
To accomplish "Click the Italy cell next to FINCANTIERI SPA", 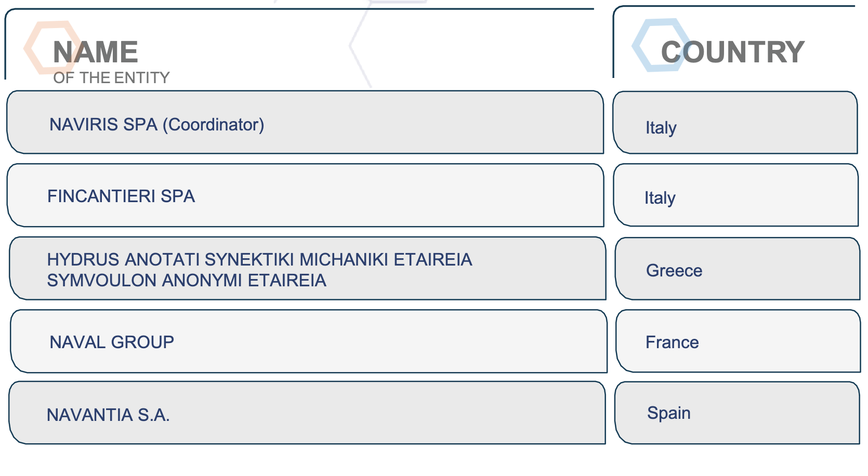I will (x=736, y=195).
